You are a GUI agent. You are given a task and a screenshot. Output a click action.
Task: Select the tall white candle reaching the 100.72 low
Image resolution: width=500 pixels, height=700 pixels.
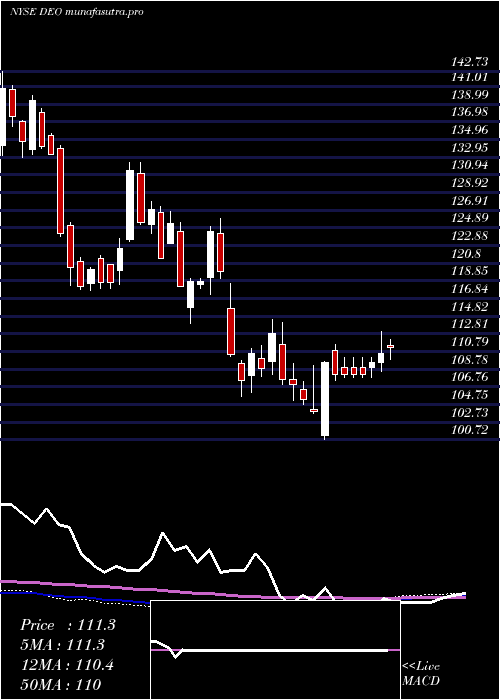(x=325, y=399)
